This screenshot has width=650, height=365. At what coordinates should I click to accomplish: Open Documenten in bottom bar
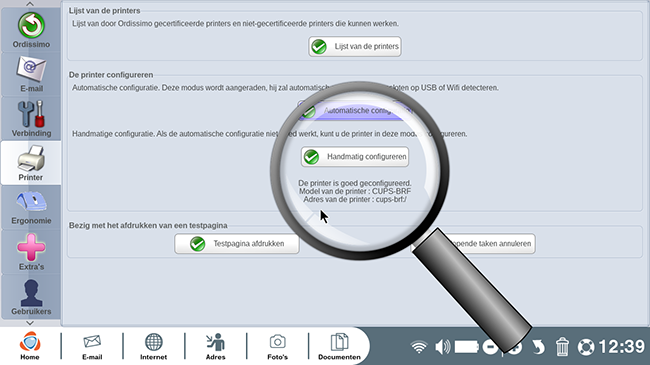click(339, 346)
